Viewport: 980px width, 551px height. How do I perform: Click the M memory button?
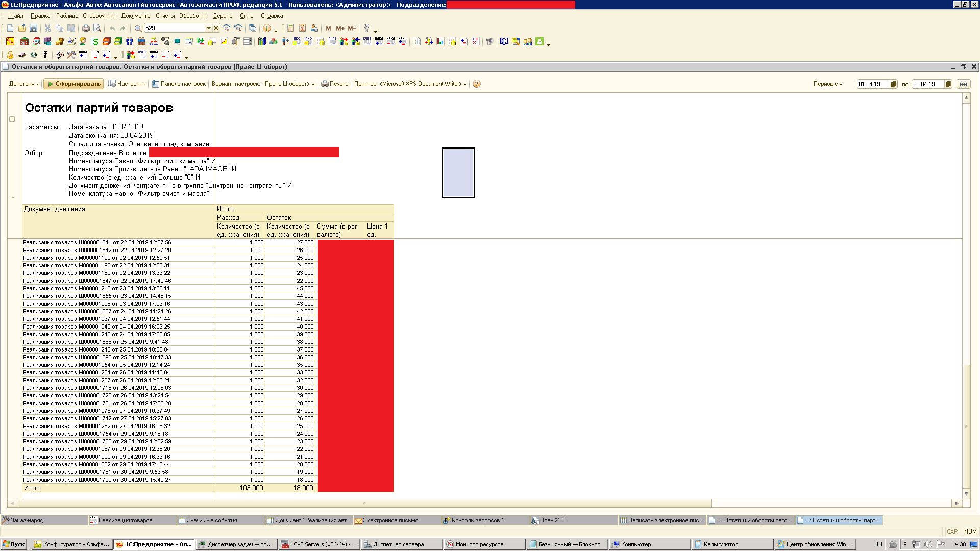328,28
